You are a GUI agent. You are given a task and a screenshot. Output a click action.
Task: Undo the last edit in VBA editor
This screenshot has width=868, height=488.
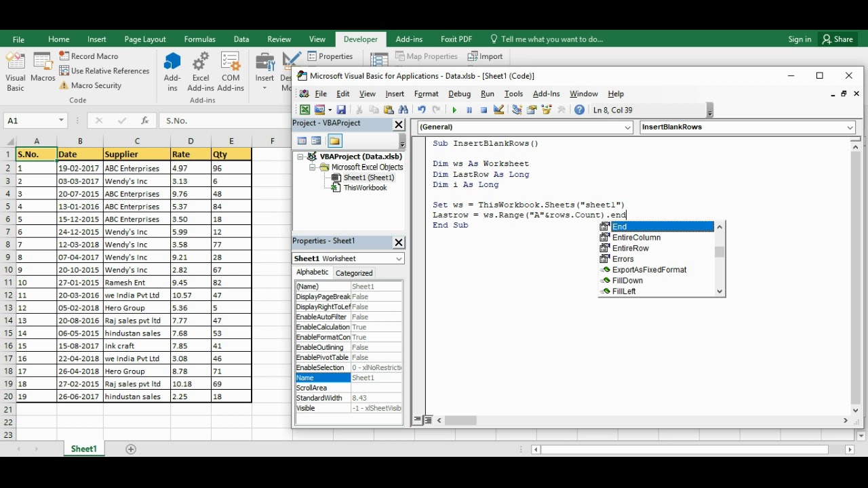[422, 110]
